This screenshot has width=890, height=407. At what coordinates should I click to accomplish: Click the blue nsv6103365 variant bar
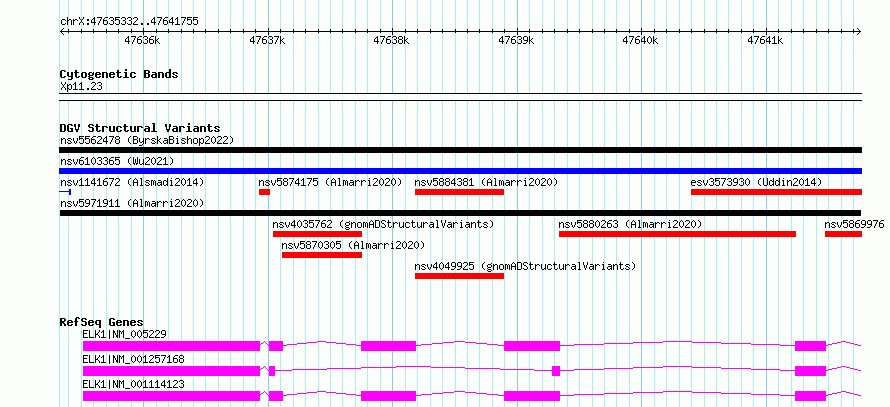(x=461, y=171)
